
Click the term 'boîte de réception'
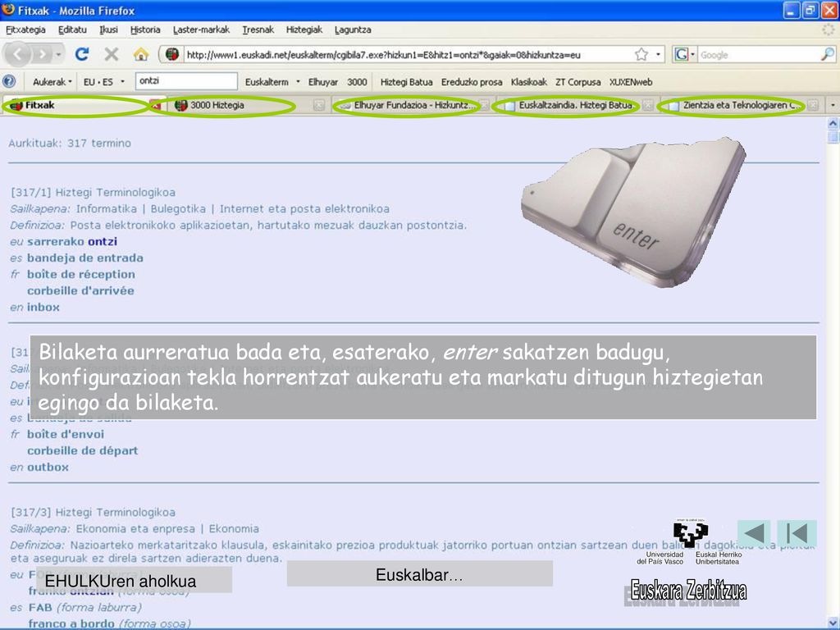point(81,274)
